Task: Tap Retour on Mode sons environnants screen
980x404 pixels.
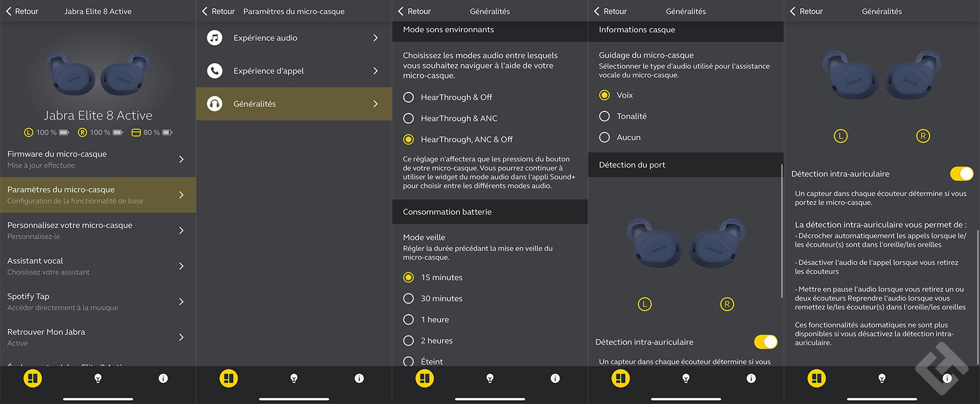Action: (x=414, y=11)
